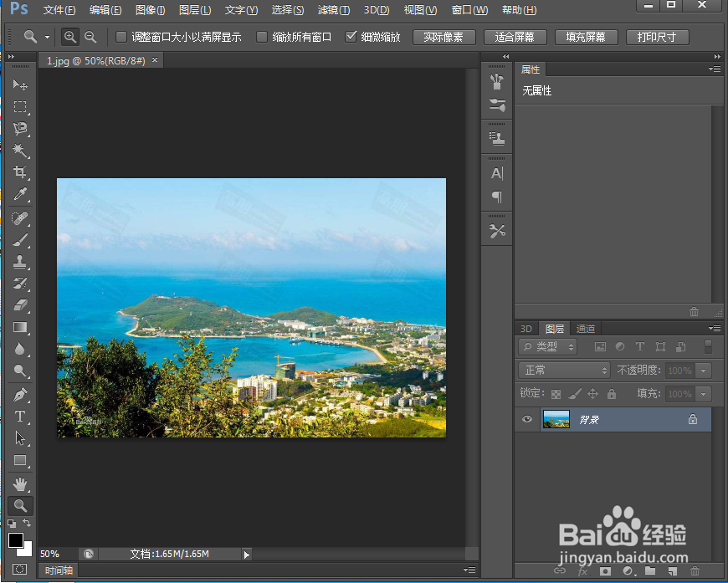Image resolution: width=728 pixels, height=583 pixels.
Task: Open the 正常 blend mode dropdown
Action: click(564, 370)
